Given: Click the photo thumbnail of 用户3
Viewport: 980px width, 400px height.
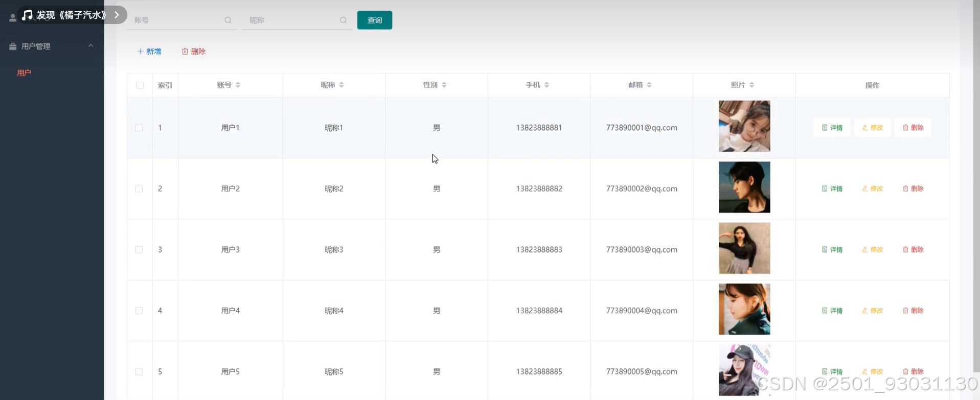Looking at the screenshot, I should pos(744,248).
